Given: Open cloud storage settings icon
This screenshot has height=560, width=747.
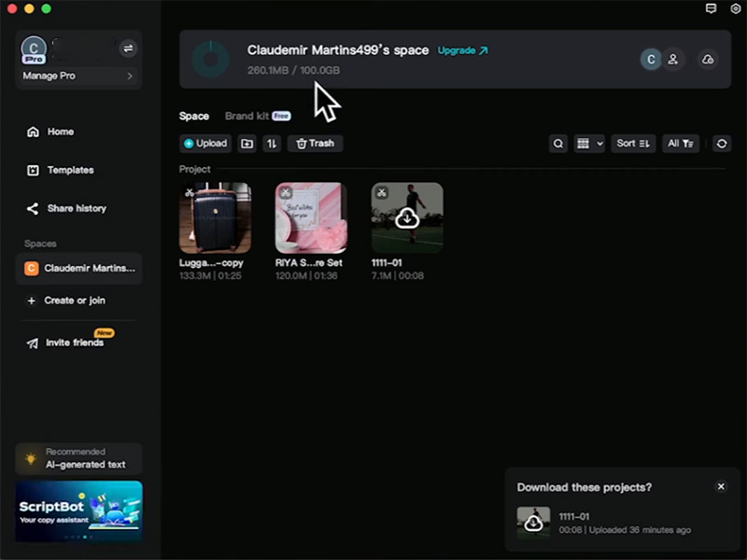Looking at the screenshot, I should tap(708, 59).
